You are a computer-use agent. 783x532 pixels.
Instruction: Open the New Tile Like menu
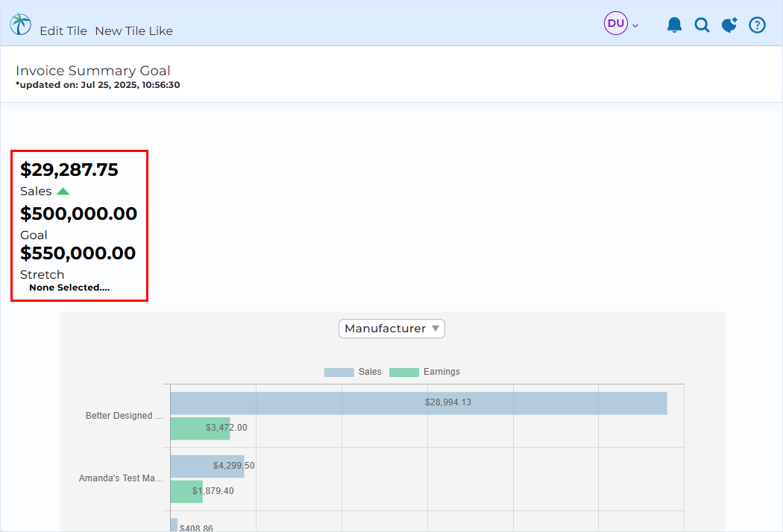[133, 31]
